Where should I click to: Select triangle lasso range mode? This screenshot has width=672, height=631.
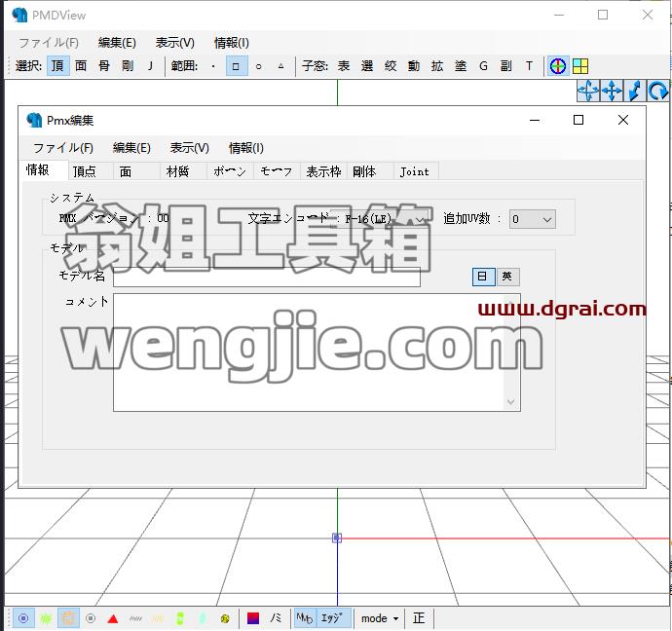[x=281, y=66]
